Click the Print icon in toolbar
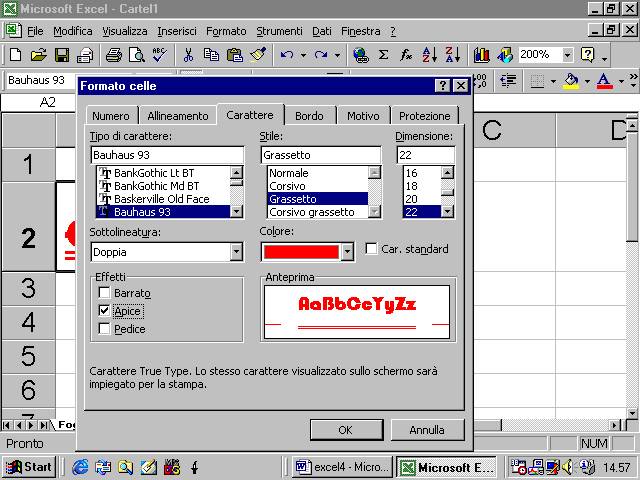The image size is (640, 480). tap(114, 55)
